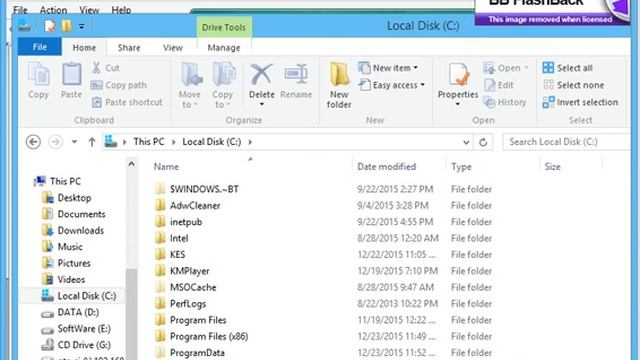Click This PC in the address breadcrumb
The image size is (640, 360).
149,142
